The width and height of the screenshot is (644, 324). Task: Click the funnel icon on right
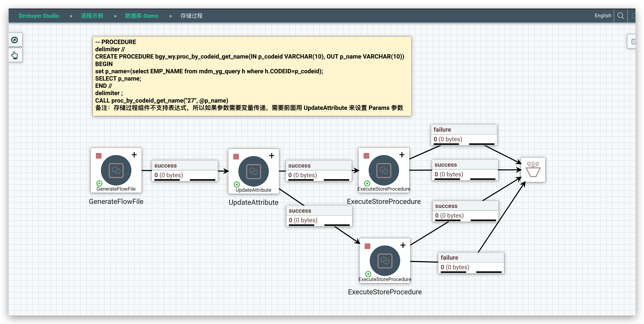tap(533, 170)
